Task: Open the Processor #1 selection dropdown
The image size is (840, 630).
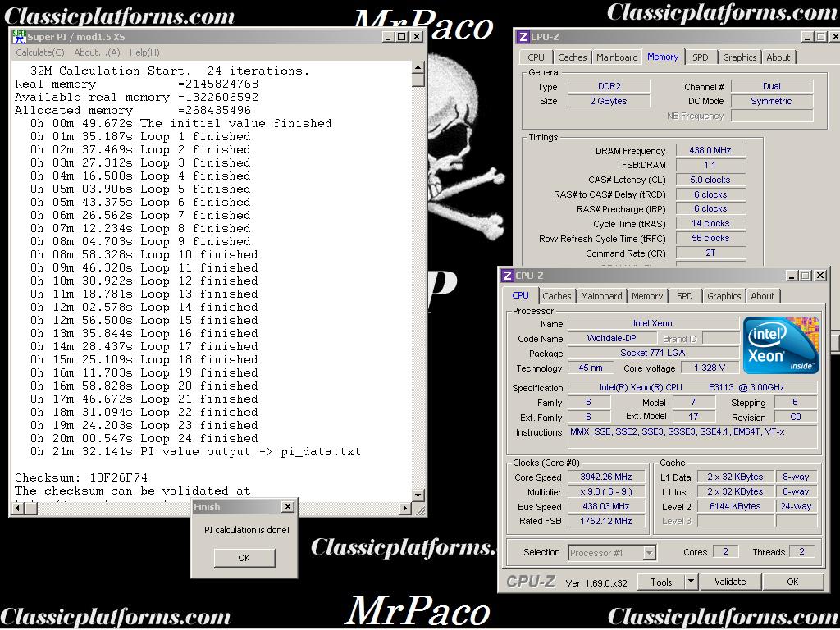Action: [612, 552]
